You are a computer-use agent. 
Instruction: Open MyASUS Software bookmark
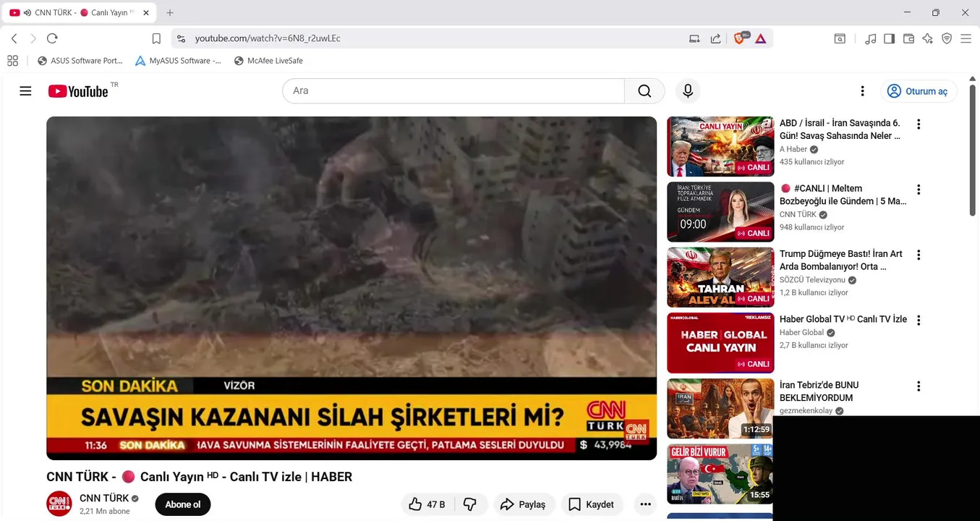point(179,61)
